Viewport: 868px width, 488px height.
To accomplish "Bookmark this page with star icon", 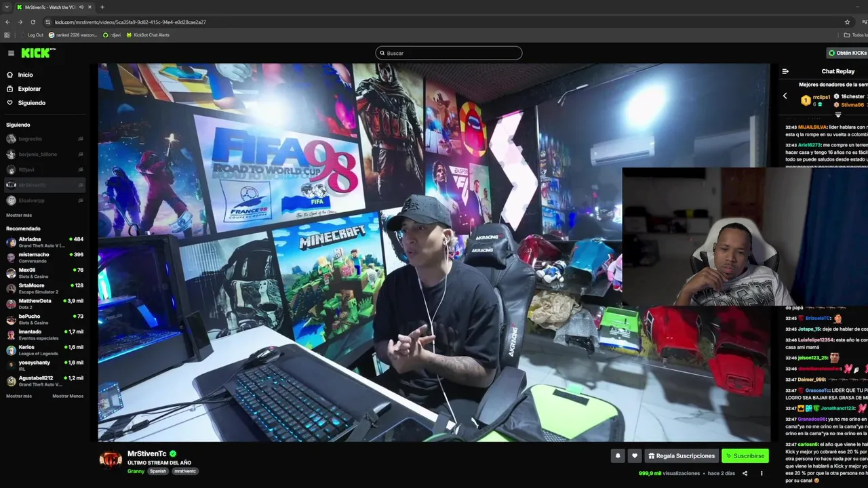I will tap(847, 22).
